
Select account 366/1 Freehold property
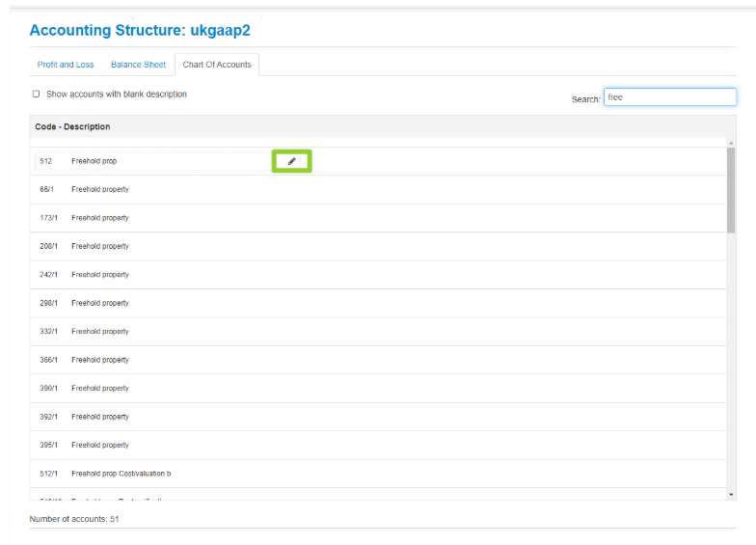(99, 360)
